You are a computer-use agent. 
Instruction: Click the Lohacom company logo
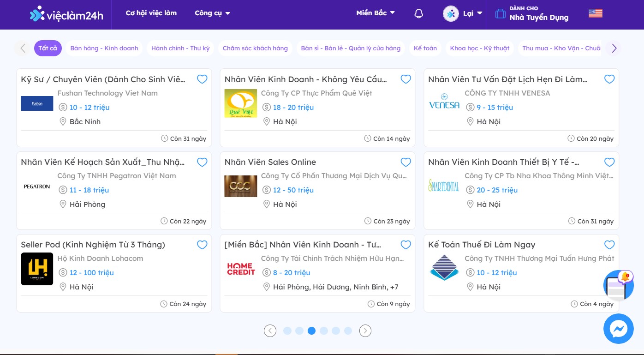click(x=37, y=269)
